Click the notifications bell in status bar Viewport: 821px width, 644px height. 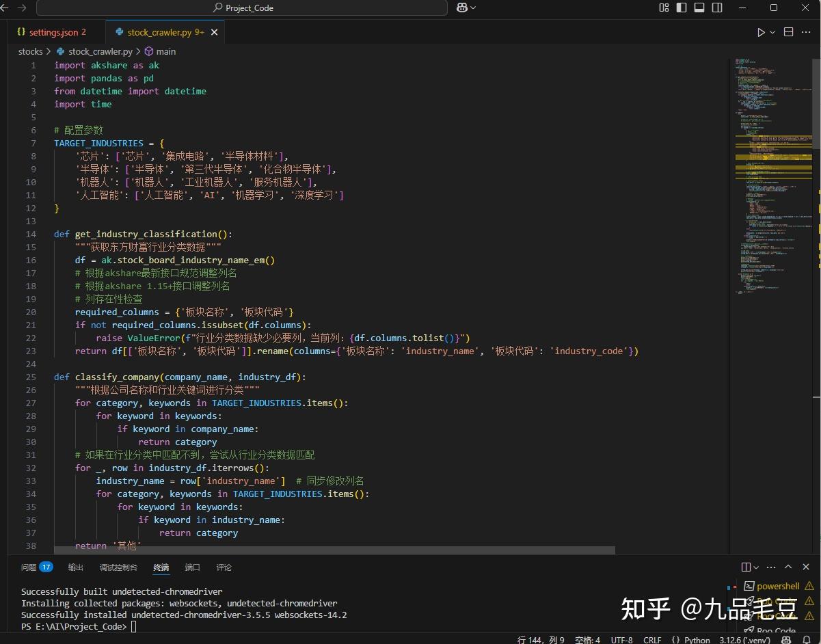[807, 640]
